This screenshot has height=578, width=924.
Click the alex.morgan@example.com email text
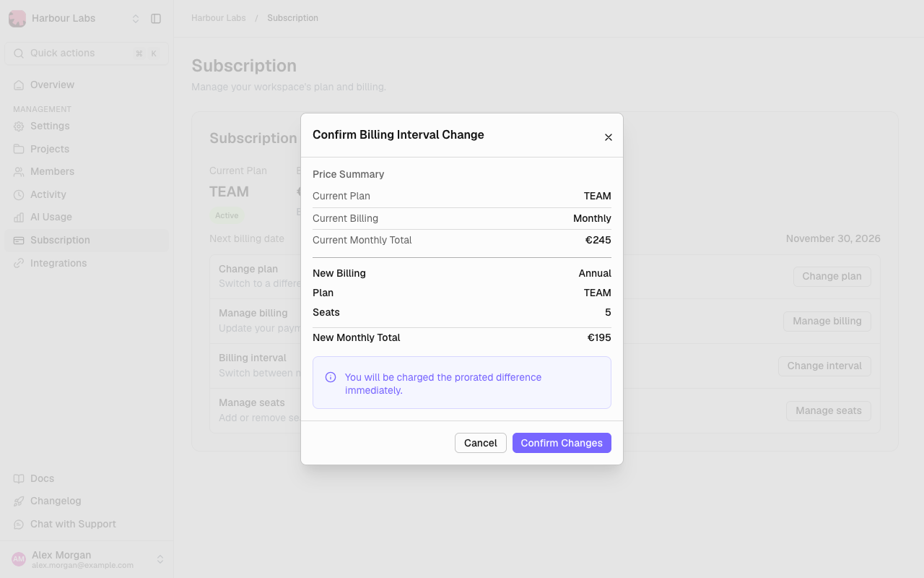click(82, 565)
